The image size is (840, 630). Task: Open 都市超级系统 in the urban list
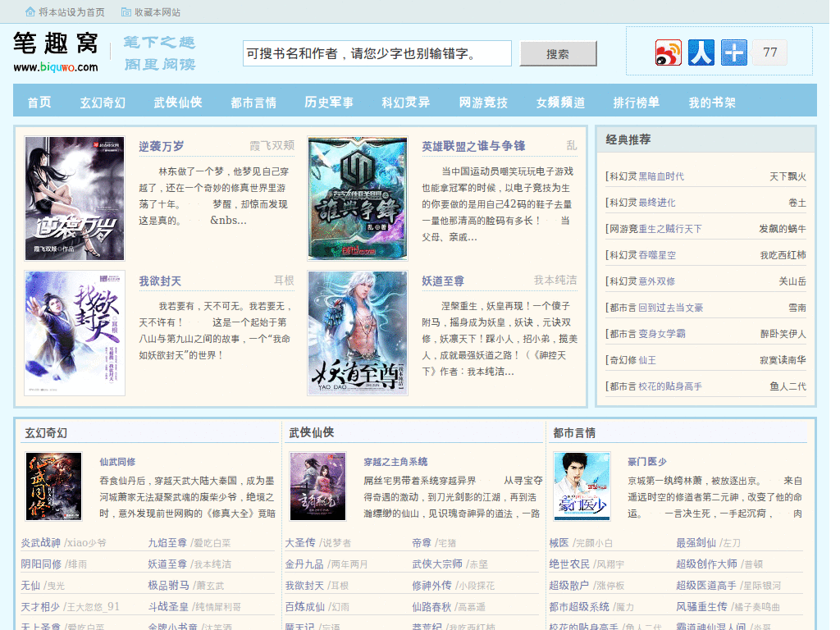coord(579,606)
